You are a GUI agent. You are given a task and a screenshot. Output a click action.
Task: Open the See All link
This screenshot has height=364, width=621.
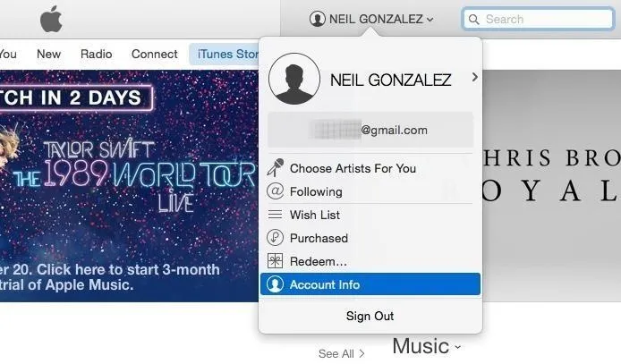coord(342,353)
